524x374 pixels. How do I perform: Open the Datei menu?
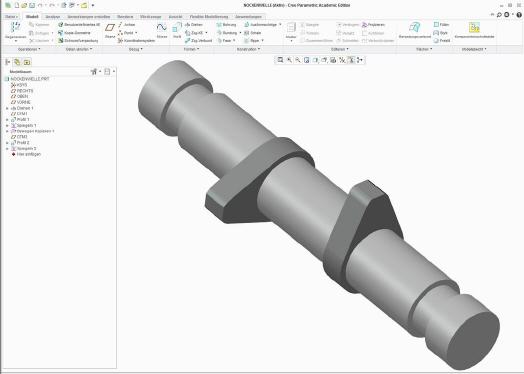pos(11,16)
